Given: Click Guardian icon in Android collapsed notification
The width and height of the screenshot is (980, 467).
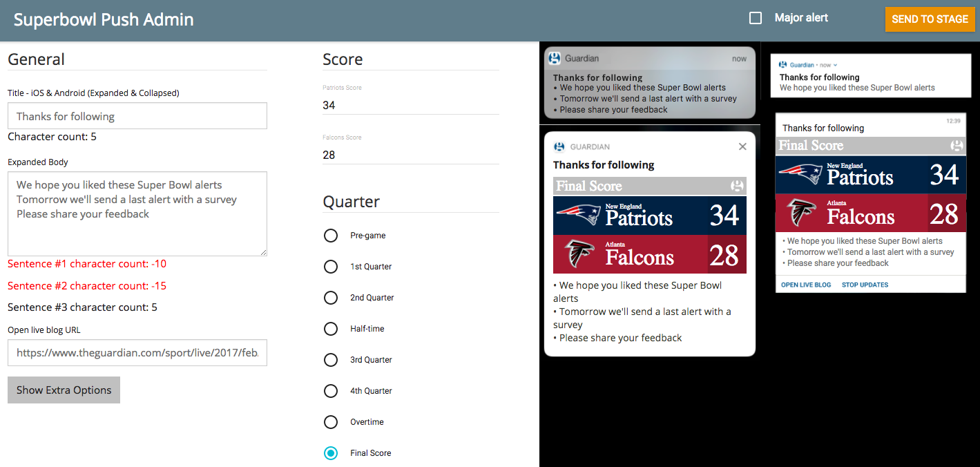Looking at the screenshot, I should [782, 65].
